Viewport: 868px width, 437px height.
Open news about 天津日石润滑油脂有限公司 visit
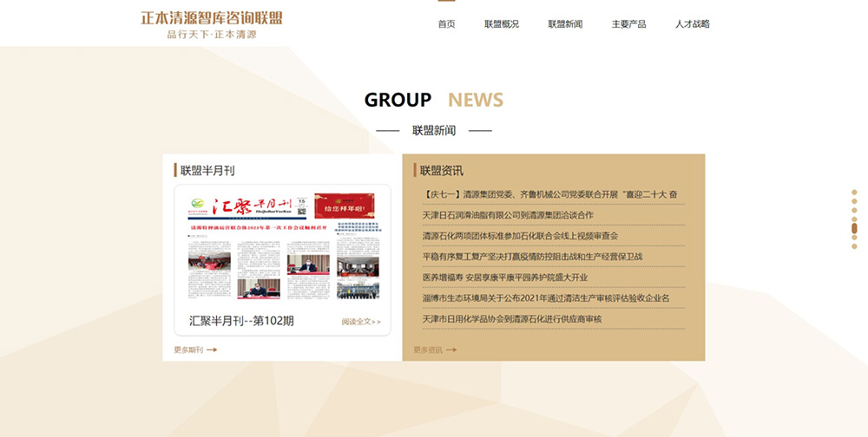508,215
